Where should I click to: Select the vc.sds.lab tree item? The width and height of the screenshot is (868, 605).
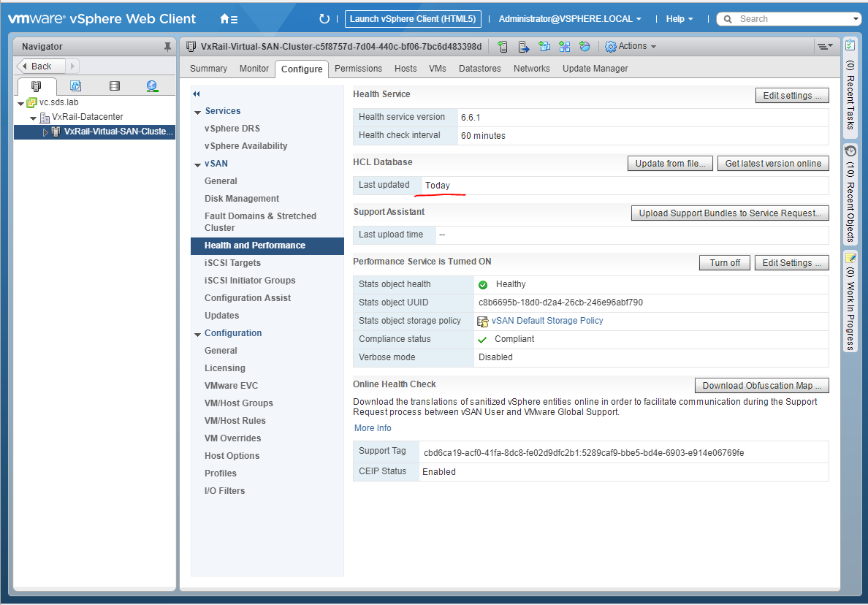pyautogui.click(x=58, y=102)
